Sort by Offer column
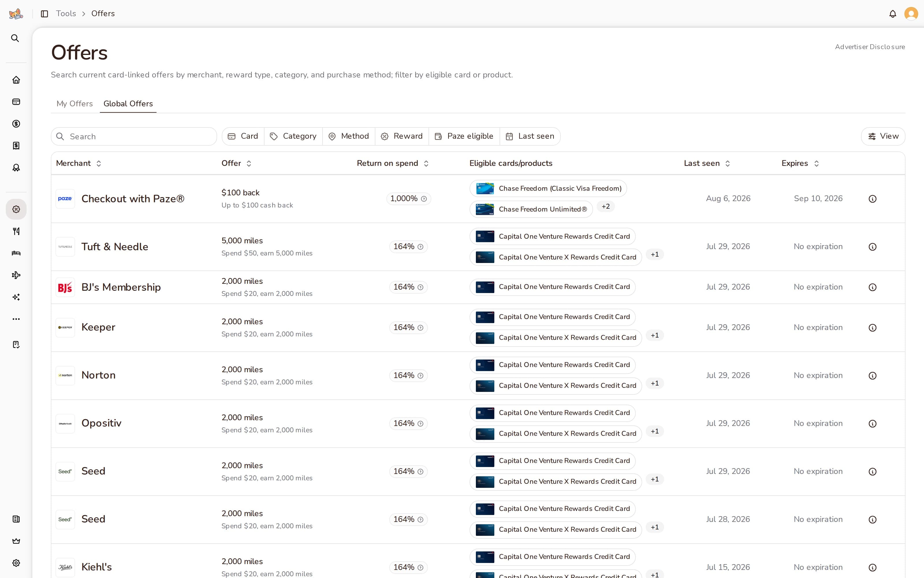924x578 pixels. 236,164
